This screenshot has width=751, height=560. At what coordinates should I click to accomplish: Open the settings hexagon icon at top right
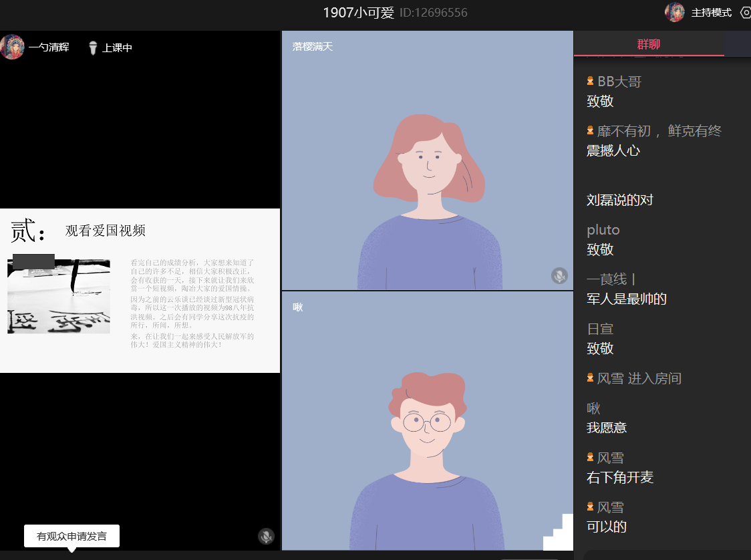[746, 13]
